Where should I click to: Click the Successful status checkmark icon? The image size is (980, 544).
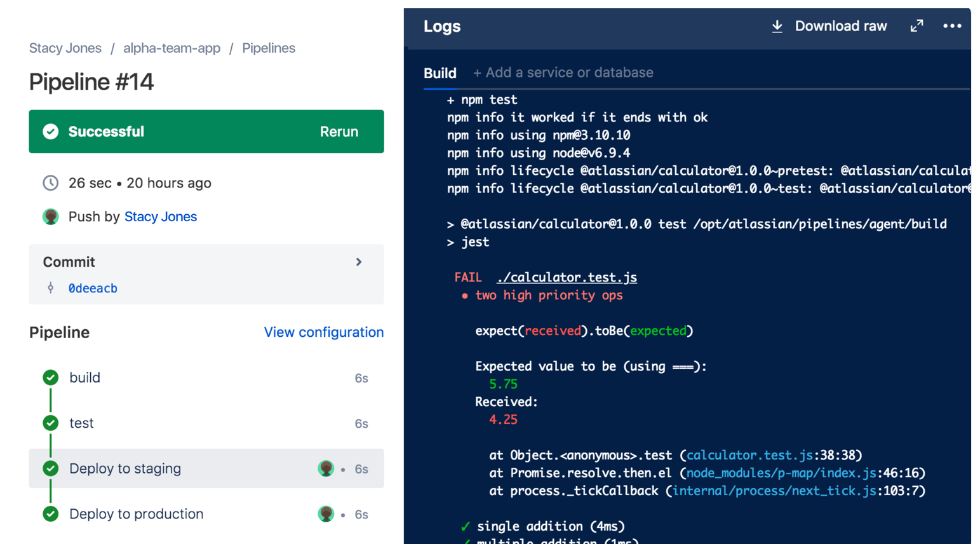tap(51, 132)
